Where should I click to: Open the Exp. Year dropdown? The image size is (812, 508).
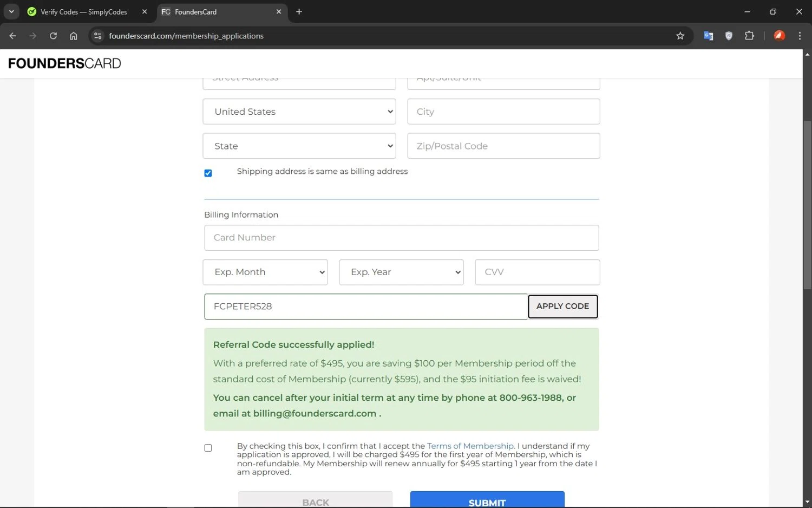[401, 272]
